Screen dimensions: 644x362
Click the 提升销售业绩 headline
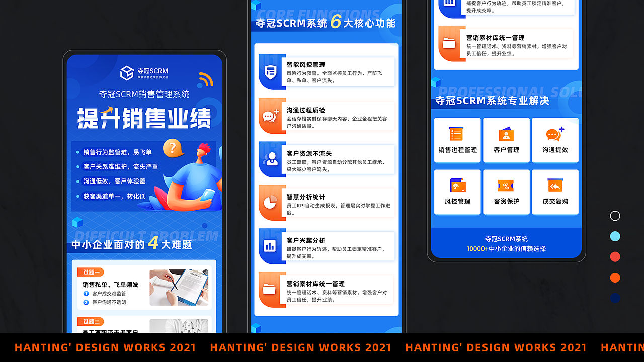click(144, 118)
